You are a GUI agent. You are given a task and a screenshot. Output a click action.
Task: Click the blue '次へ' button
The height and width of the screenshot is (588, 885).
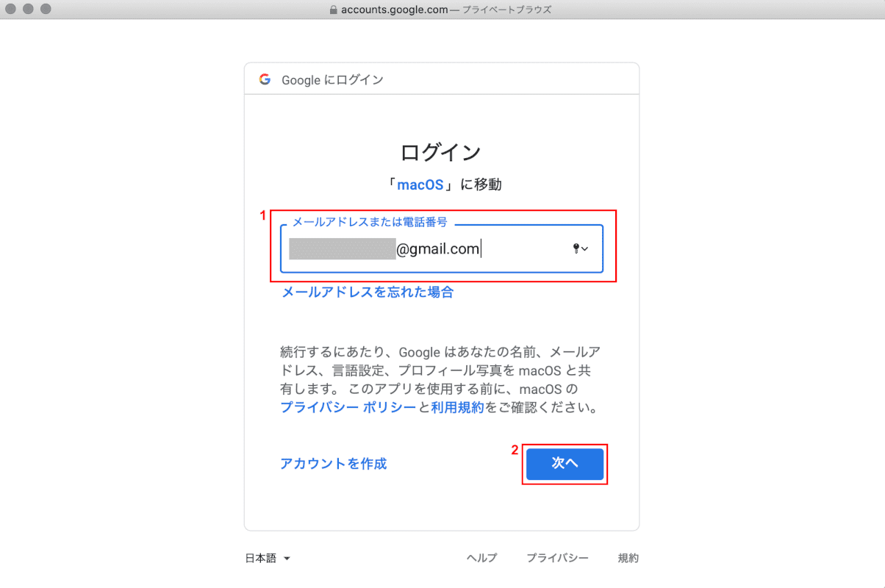point(565,464)
